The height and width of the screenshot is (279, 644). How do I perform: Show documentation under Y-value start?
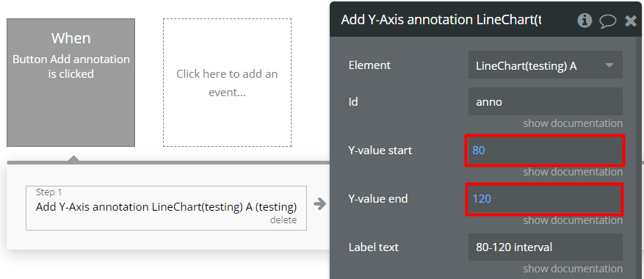[573, 172]
